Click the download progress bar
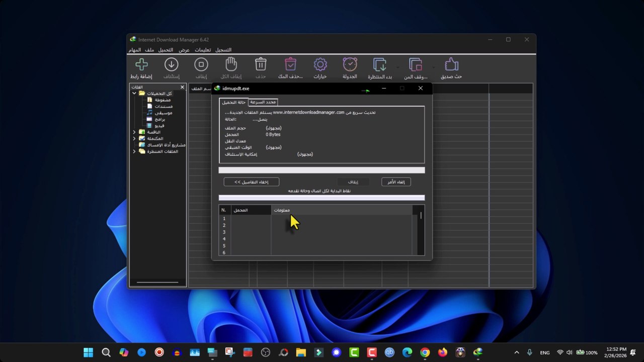This screenshot has width=644, height=362. click(x=321, y=170)
